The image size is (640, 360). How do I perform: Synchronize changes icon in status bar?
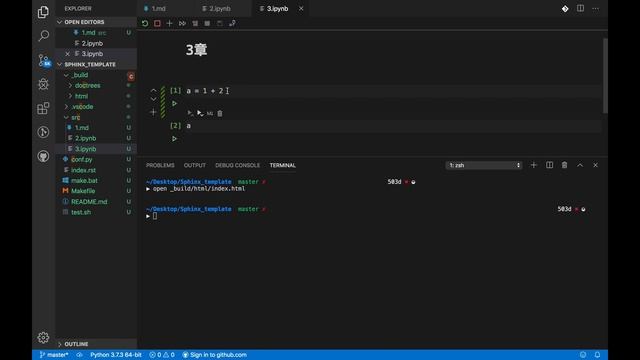[x=79, y=355]
